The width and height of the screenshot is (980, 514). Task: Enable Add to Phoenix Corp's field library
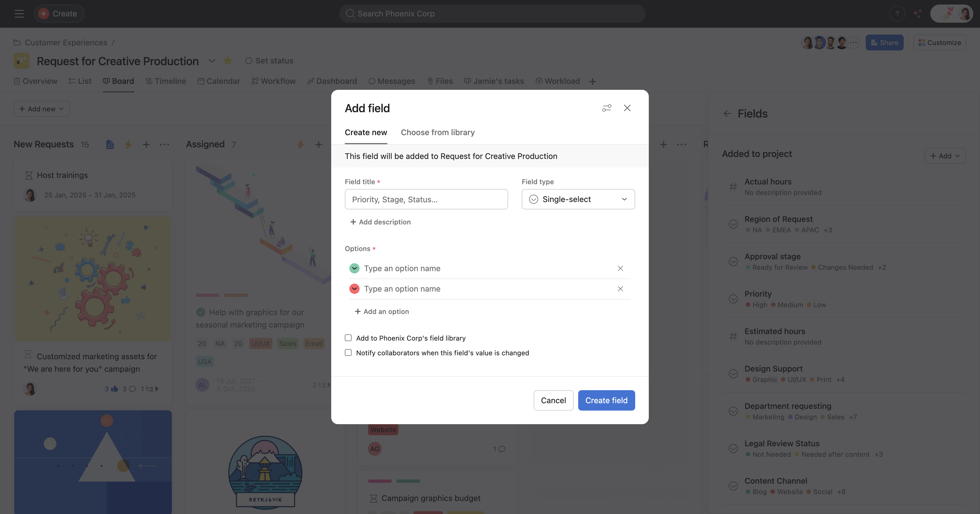point(348,338)
